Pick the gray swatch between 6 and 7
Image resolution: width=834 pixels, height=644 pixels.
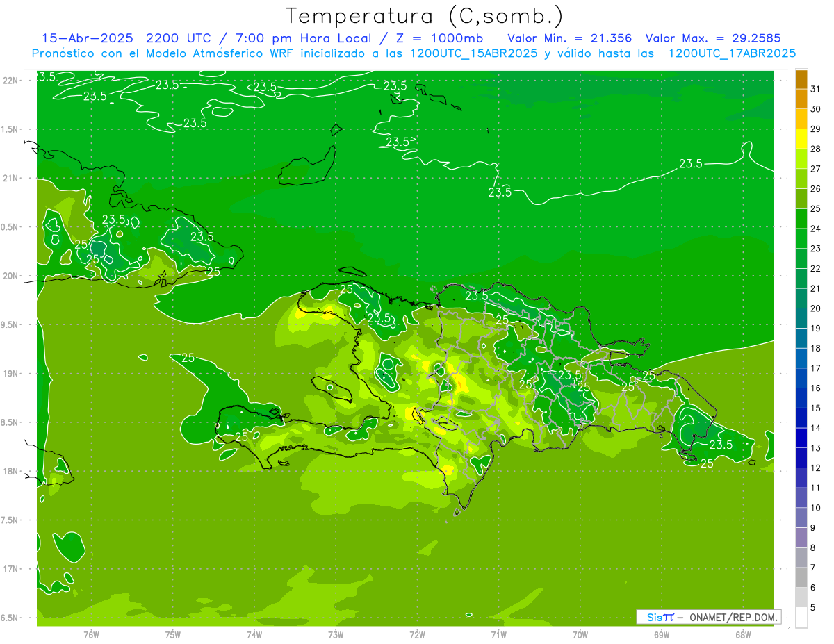point(801,578)
